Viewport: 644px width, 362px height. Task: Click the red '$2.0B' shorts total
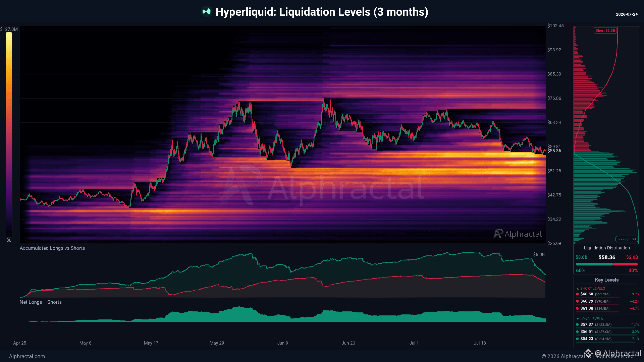click(632, 257)
